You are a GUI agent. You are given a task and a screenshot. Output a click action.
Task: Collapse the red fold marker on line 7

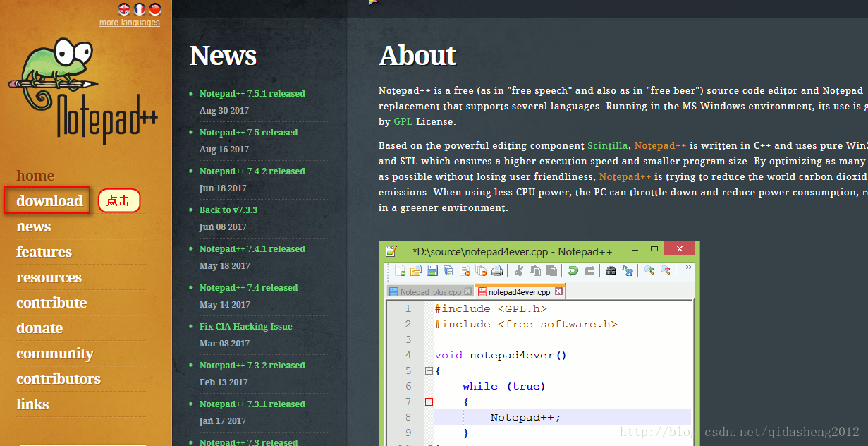pyautogui.click(x=428, y=402)
